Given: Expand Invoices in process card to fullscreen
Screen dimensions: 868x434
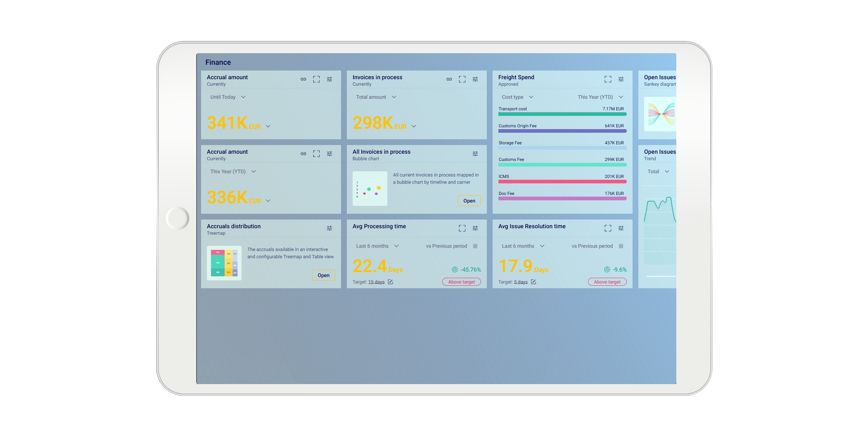Looking at the screenshot, I should point(462,79).
